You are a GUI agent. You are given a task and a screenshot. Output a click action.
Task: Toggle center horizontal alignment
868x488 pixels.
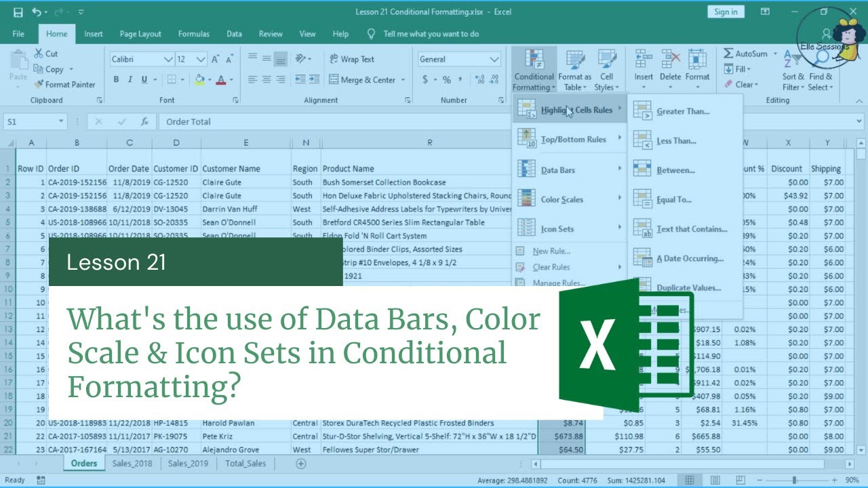coord(267,80)
